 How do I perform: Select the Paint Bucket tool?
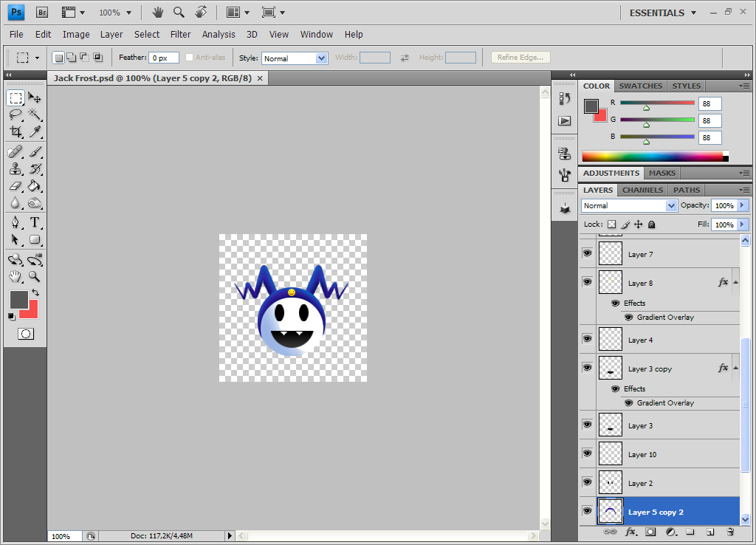point(34,185)
